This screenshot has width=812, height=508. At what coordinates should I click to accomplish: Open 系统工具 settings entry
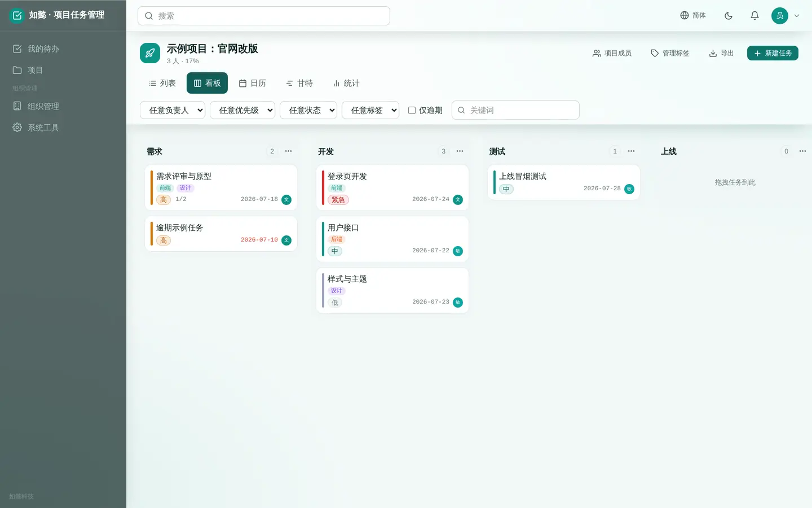(x=63, y=128)
